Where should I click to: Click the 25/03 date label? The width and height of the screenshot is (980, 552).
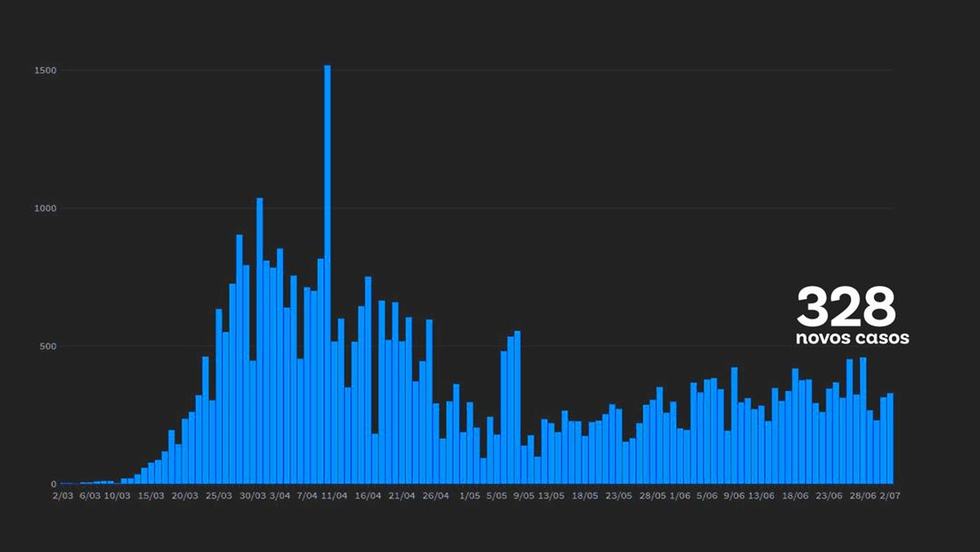point(219,496)
